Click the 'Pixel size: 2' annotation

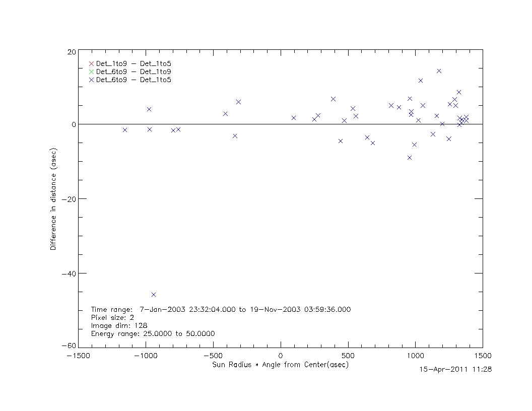tap(112, 317)
